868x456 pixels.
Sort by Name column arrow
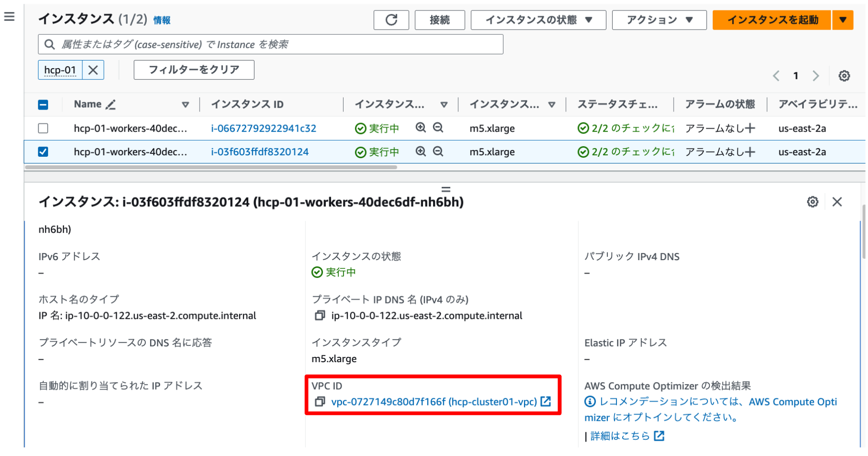click(185, 105)
